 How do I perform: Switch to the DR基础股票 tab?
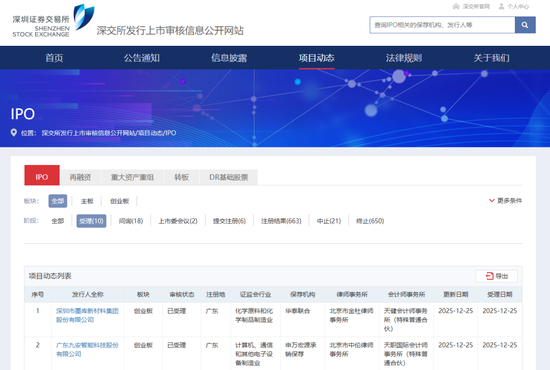click(x=229, y=177)
